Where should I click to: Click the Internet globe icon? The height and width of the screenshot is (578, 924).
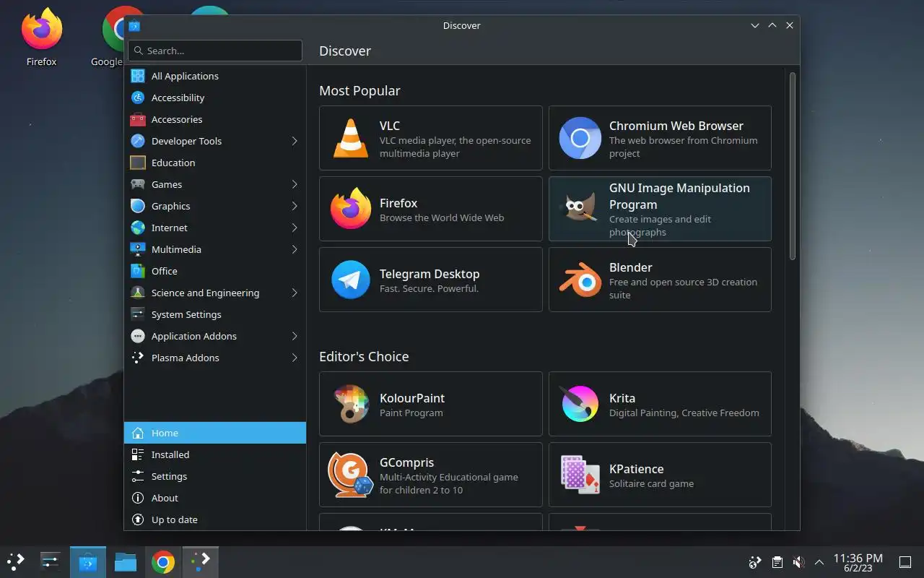click(138, 228)
